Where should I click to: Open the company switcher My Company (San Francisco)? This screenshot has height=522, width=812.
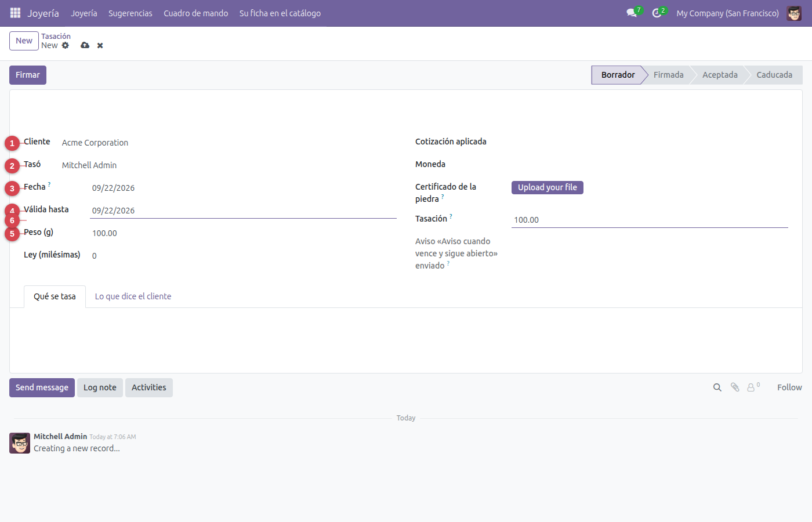pyautogui.click(x=727, y=13)
